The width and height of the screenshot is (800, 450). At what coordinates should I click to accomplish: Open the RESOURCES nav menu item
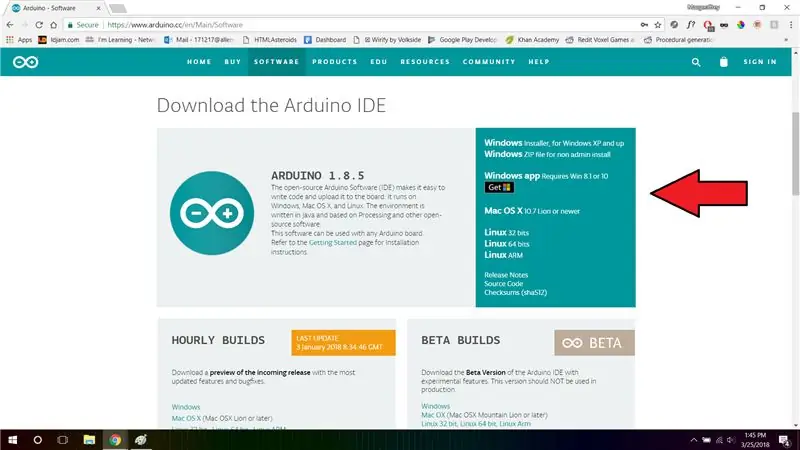425,62
